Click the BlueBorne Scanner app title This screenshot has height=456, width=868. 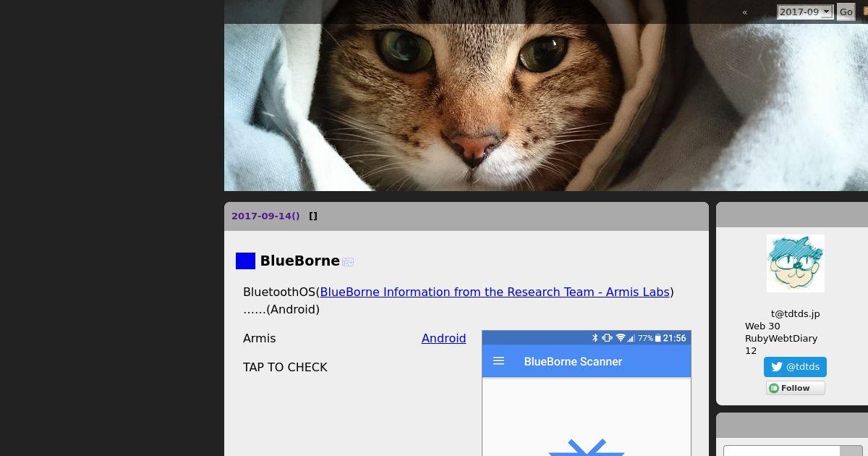(573, 361)
